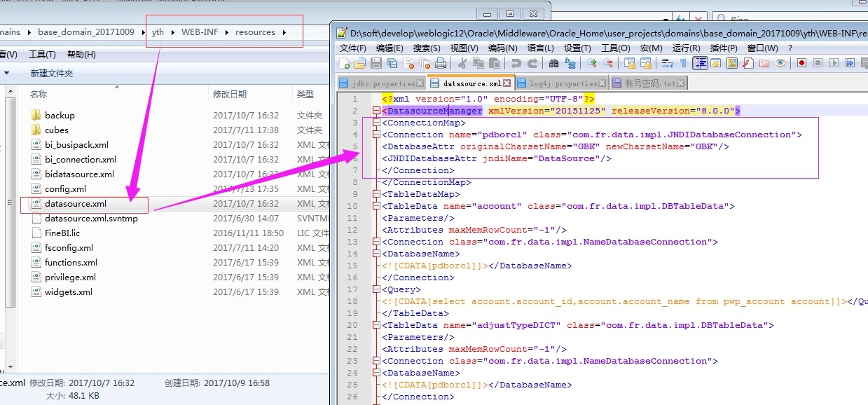Viewport: 868px width, 405px height.
Task: Open the 文件(F) menu in Notepad++
Action: pyautogui.click(x=353, y=48)
